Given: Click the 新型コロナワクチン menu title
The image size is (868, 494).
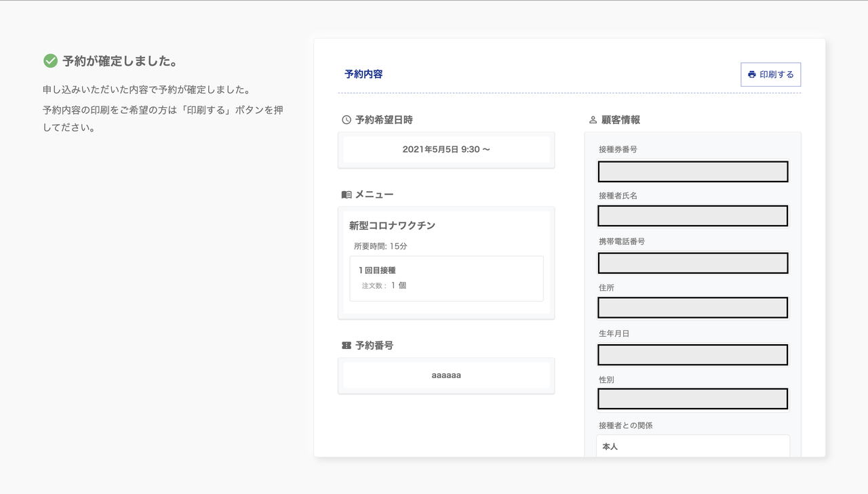Looking at the screenshot, I should click(x=393, y=226).
